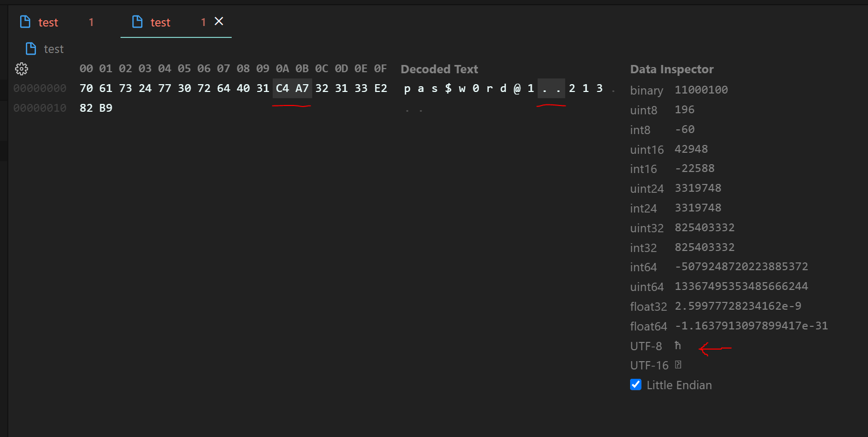Click int8 value -60
Screen dimensions: 868x437
tap(685, 129)
